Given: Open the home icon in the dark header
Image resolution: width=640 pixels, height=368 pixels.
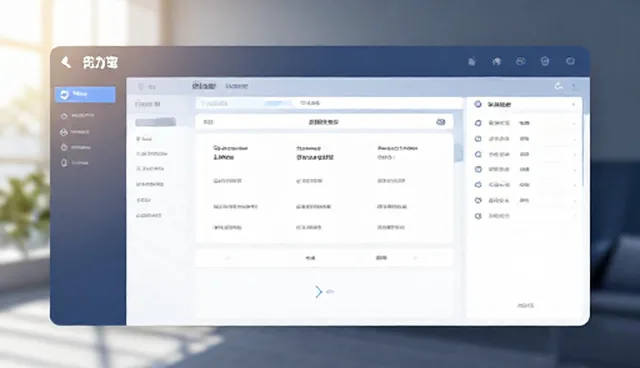Looking at the screenshot, I should 496,62.
